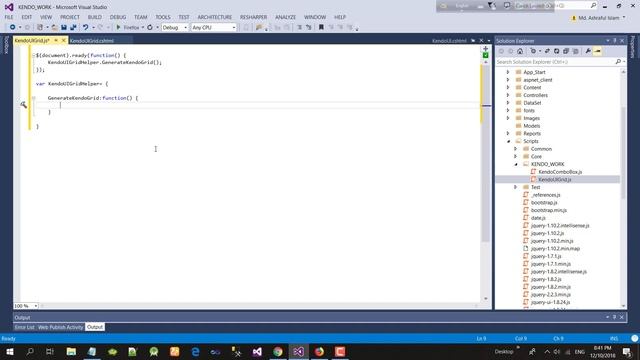Switch to Chrome in the taskbar
640x360 pixels.
point(278,351)
